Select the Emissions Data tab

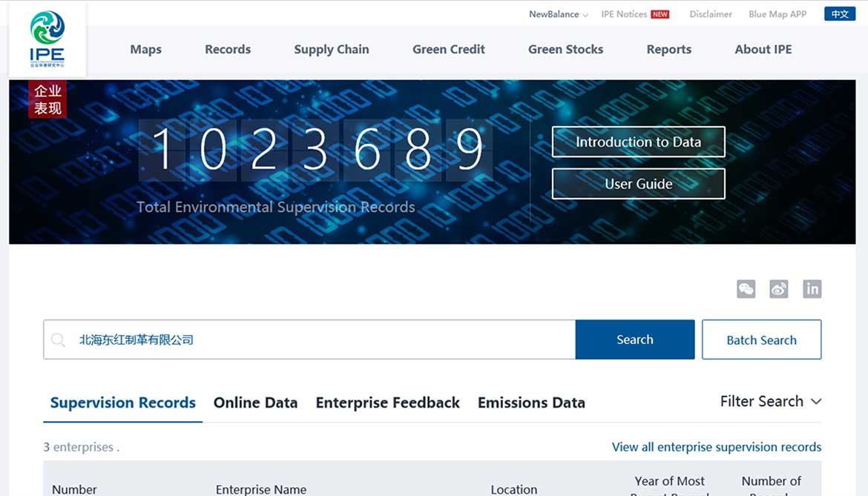coord(531,403)
